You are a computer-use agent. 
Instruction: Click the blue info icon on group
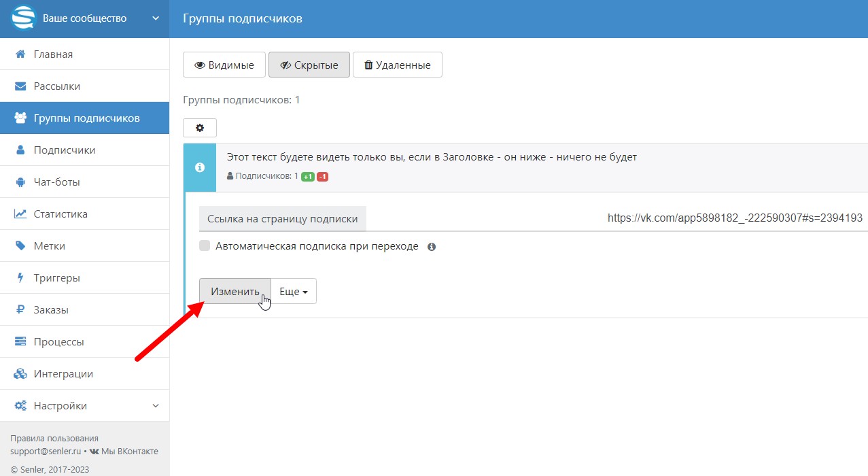coord(200,167)
